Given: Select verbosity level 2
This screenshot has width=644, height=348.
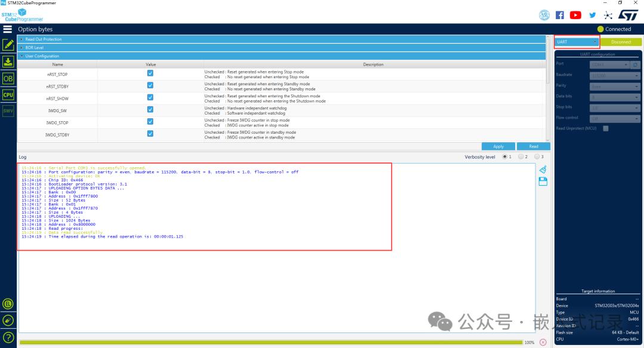Looking at the screenshot, I should coord(521,157).
